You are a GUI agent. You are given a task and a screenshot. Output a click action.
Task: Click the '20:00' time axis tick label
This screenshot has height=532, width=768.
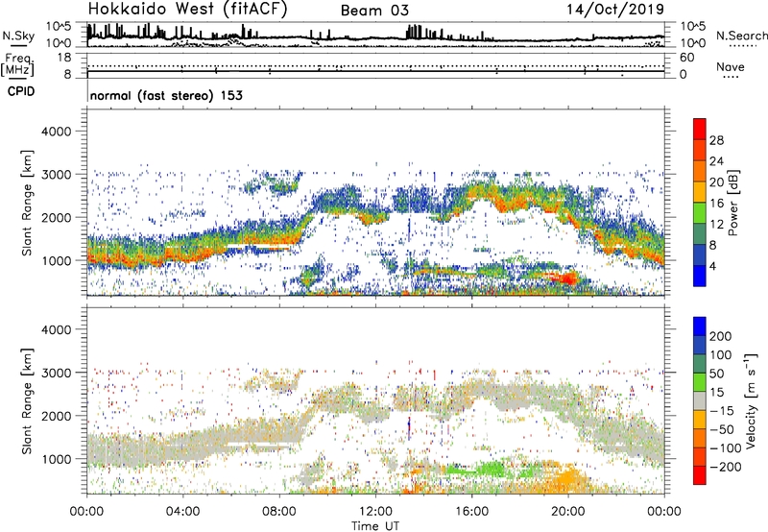[x=567, y=512]
